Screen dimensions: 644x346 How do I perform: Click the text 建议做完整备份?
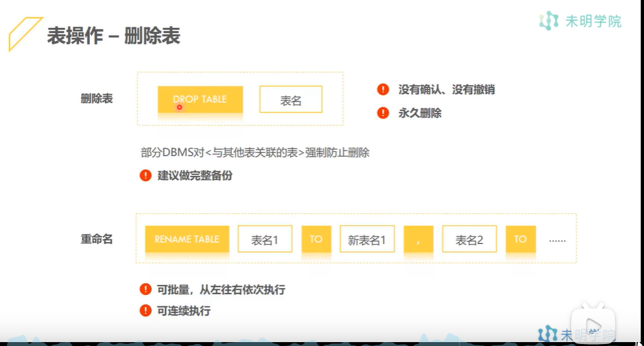pos(195,176)
